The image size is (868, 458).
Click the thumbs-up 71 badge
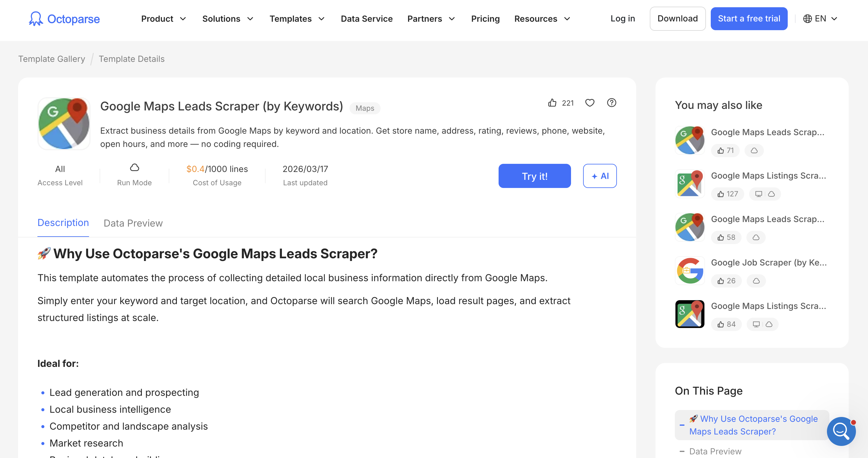[725, 151]
